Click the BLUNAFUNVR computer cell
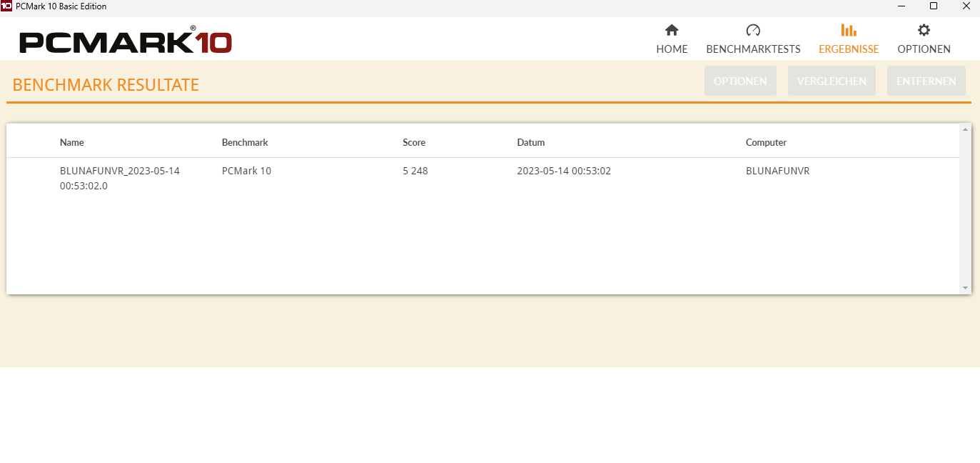The image size is (980, 463). click(777, 171)
